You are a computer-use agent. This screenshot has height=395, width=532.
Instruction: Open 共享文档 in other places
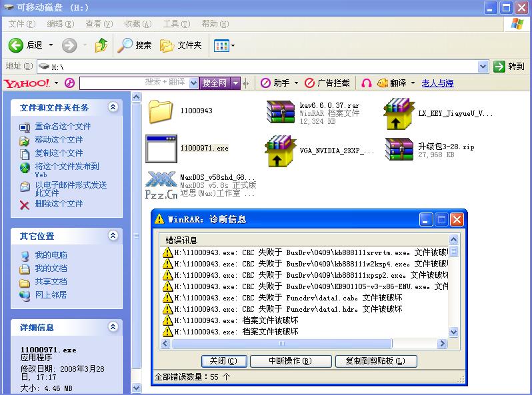point(51,281)
